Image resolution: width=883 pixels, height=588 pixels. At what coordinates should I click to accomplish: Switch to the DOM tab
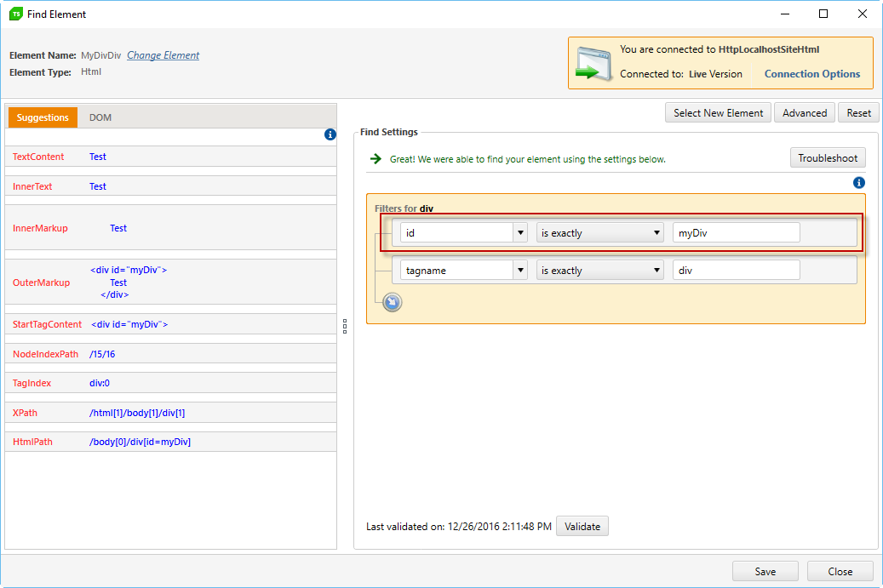point(100,117)
